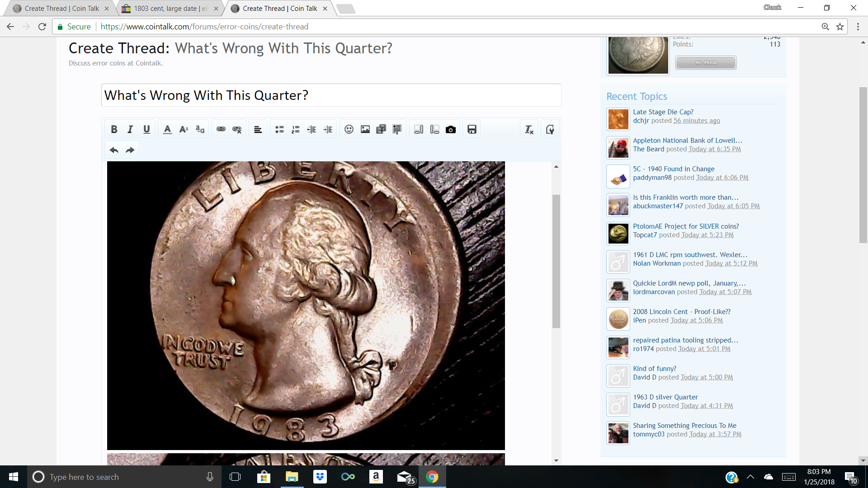
Task: Toggle bold formatting in editor
Action: [x=114, y=130]
